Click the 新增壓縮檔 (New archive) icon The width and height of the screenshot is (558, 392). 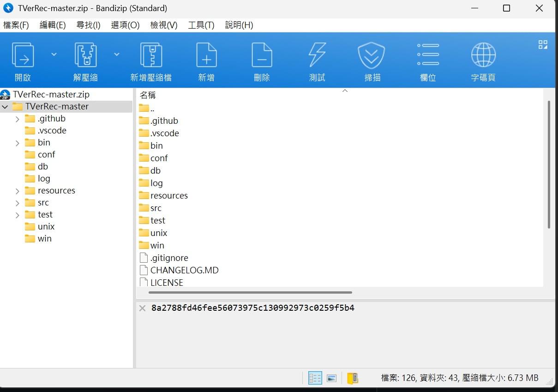pos(151,55)
